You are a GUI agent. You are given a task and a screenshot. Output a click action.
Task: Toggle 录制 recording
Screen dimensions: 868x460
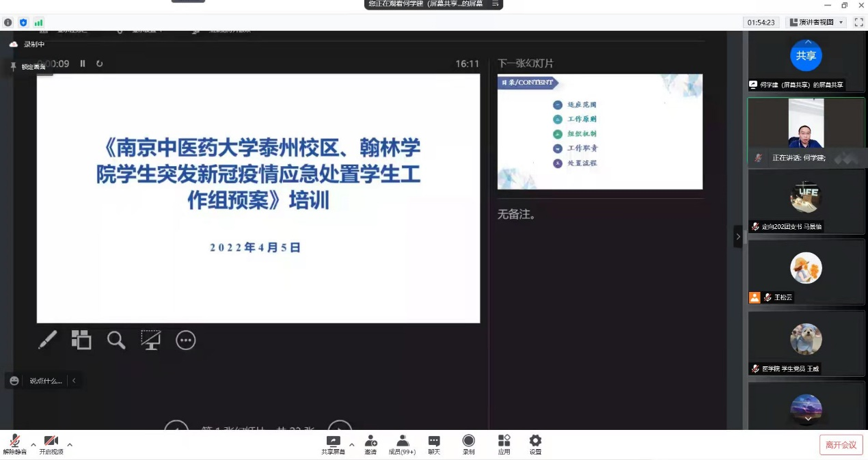pos(469,445)
